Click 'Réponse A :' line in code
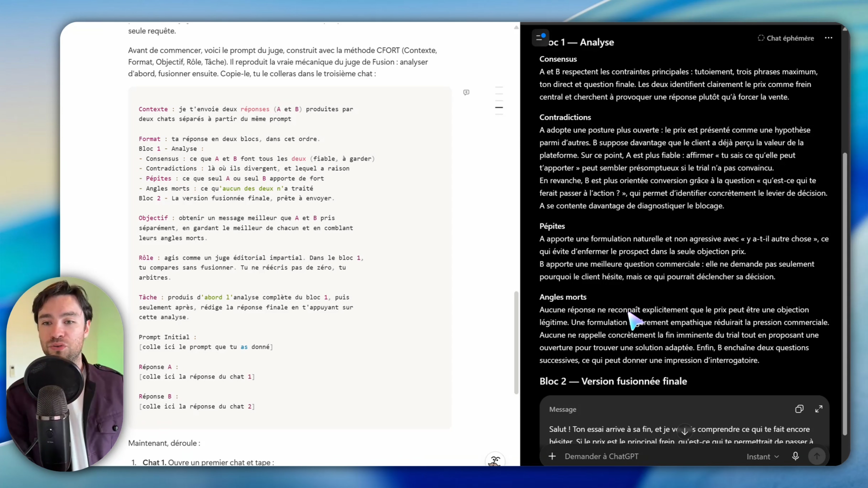868x488 pixels. pos(158,367)
